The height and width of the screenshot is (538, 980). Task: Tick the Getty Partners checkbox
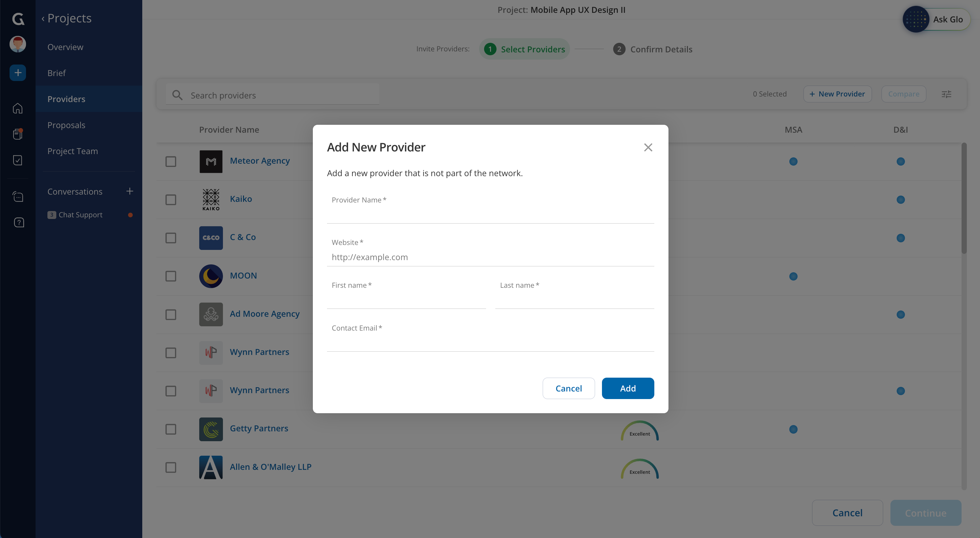[x=171, y=429]
